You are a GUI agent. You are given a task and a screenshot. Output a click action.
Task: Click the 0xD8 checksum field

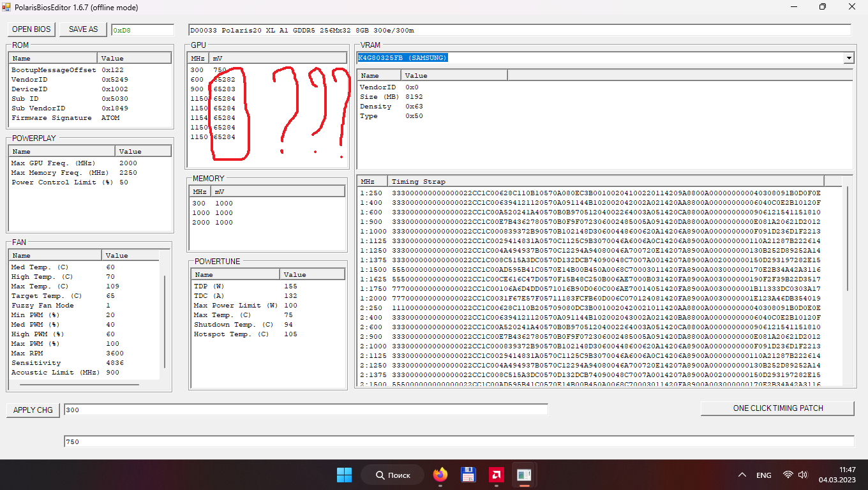tap(142, 30)
